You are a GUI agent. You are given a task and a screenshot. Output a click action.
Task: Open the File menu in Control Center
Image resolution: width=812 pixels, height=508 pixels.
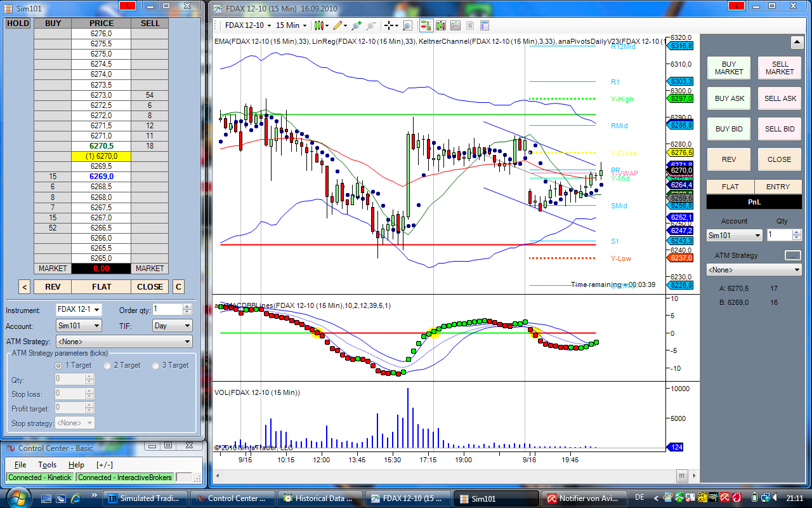pos(20,465)
